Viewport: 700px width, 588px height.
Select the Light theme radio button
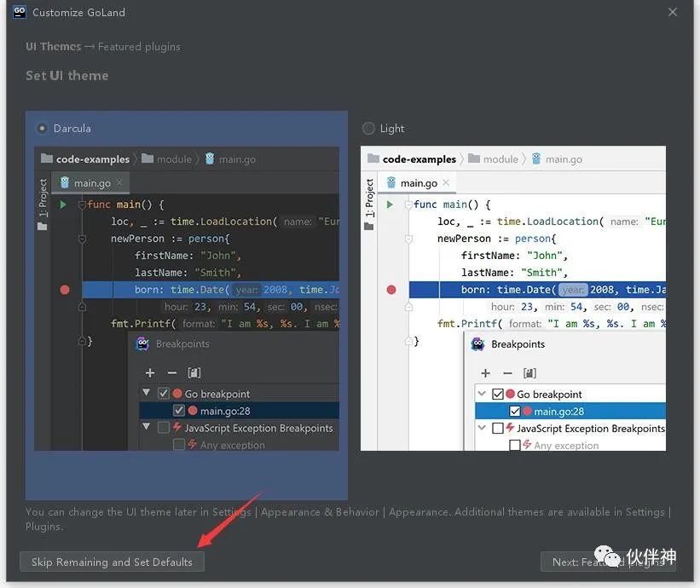[x=368, y=129]
